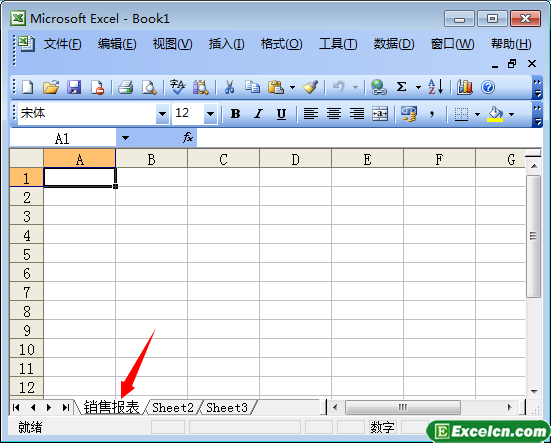Expand the font name dropdown
Viewport: 551px width, 443px height.
pos(162,114)
